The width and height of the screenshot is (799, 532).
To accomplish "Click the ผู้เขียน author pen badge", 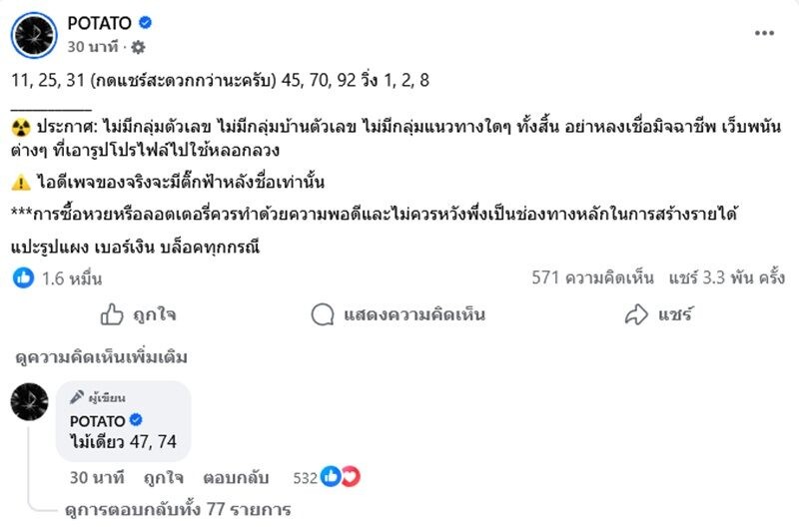I will point(98,397).
